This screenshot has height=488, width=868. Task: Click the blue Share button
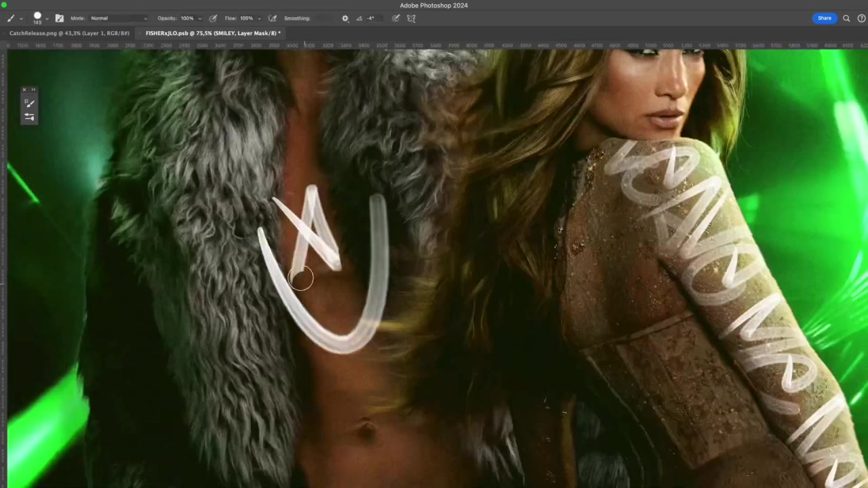824,18
